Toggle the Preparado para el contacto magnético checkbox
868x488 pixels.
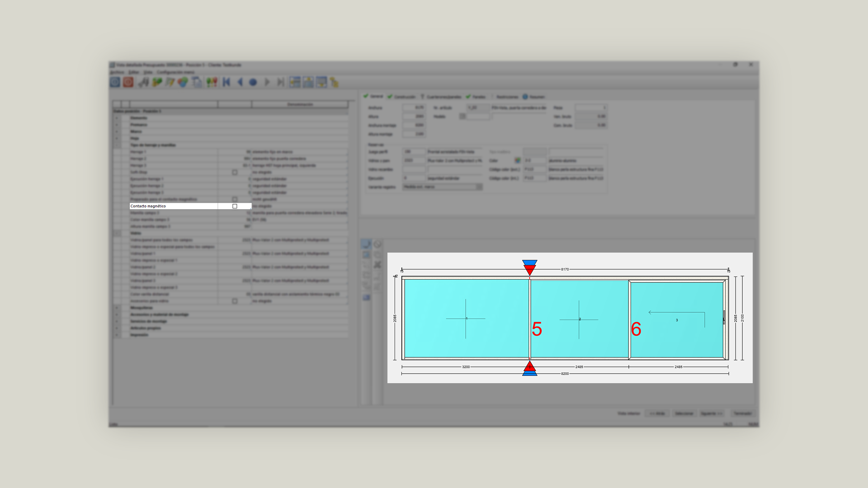coord(235,199)
